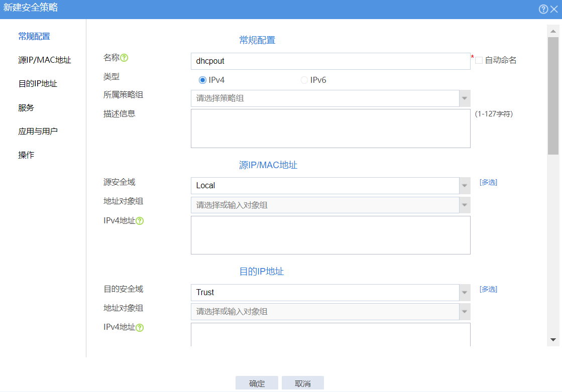The width and height of the screenshot is (562, 392).
Task: Click the help icon next to 名称
Action: tap(124, 58)
